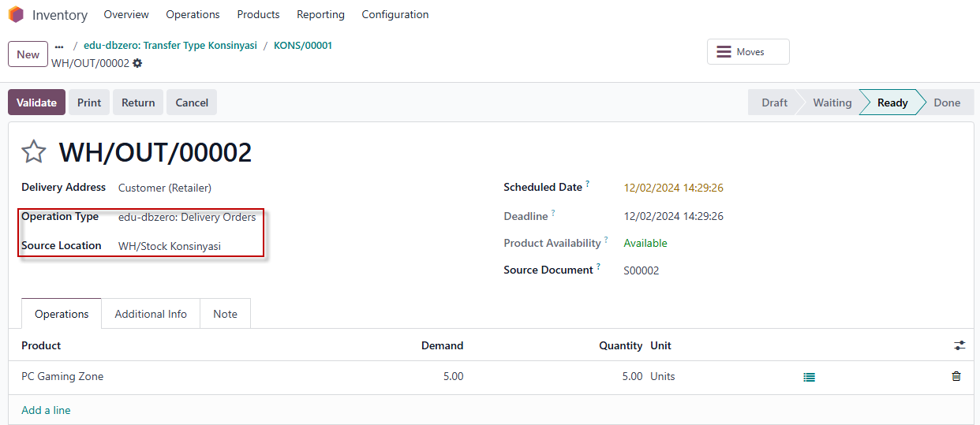Open the Configuration menu
The image size is (980, 425).
[395, 14]
